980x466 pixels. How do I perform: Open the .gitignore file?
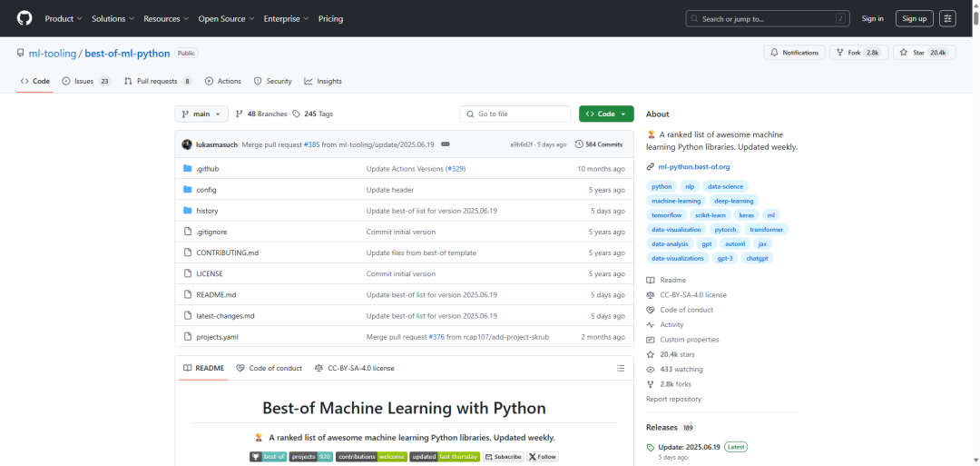(211, 232)
